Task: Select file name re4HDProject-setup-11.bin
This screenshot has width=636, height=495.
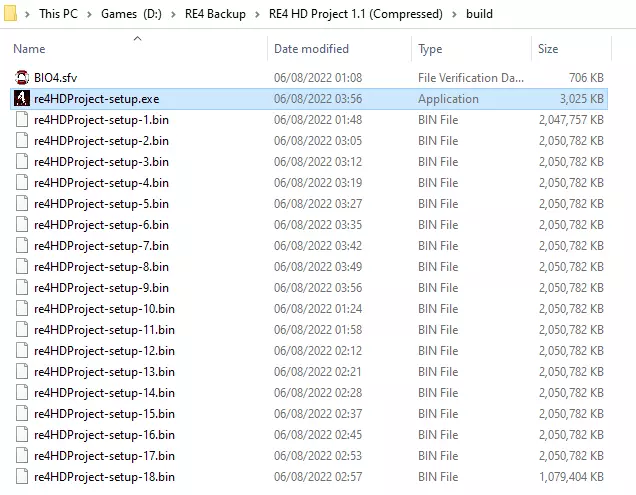Action: tap(104, 330)
